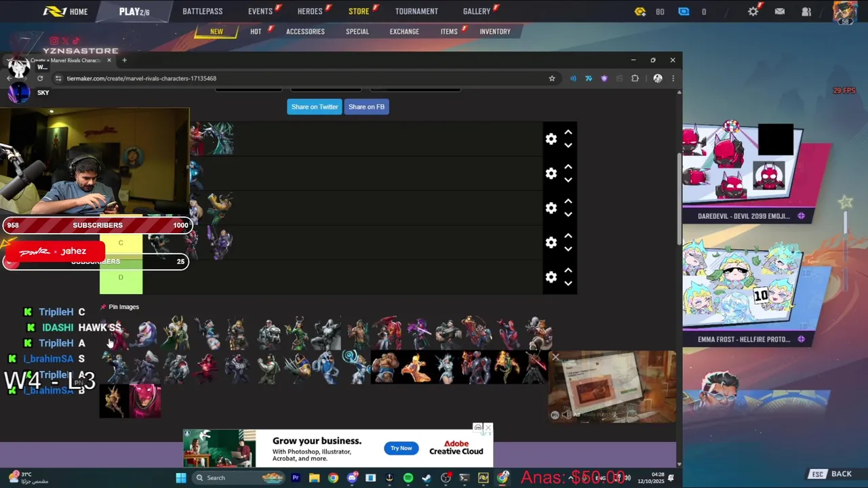Click the browser page vertical scrollbar
This screenshot has height=488, width=868.
click(x=679, y=200)
